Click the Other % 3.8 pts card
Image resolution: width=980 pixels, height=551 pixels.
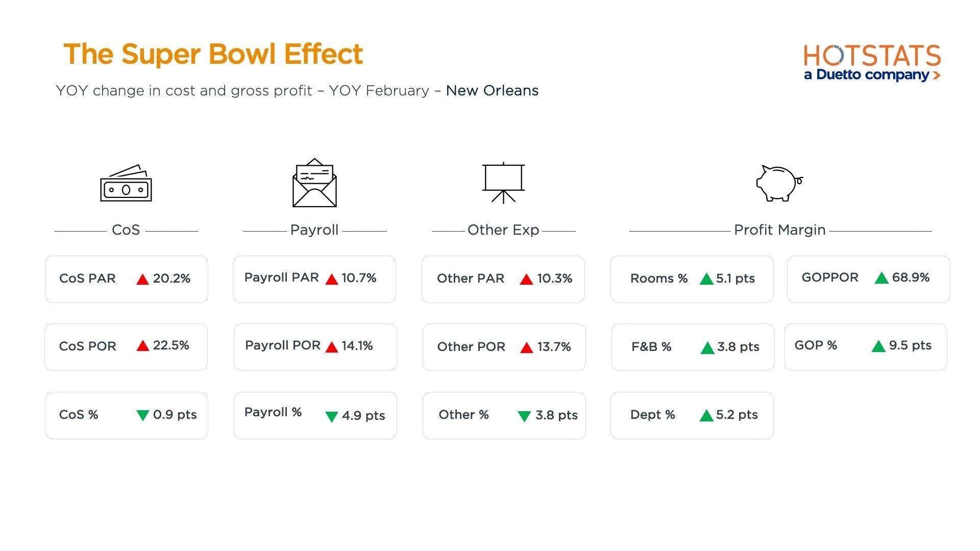(504, 415)
